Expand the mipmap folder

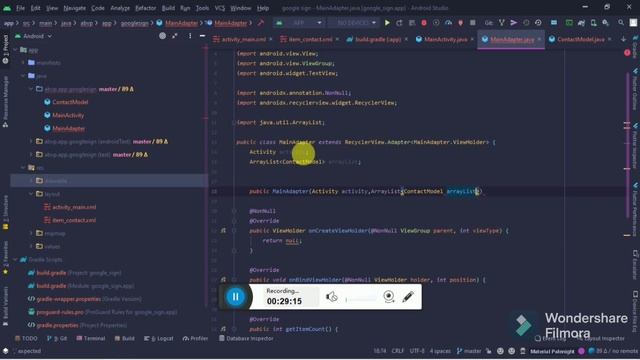[31, 233]
